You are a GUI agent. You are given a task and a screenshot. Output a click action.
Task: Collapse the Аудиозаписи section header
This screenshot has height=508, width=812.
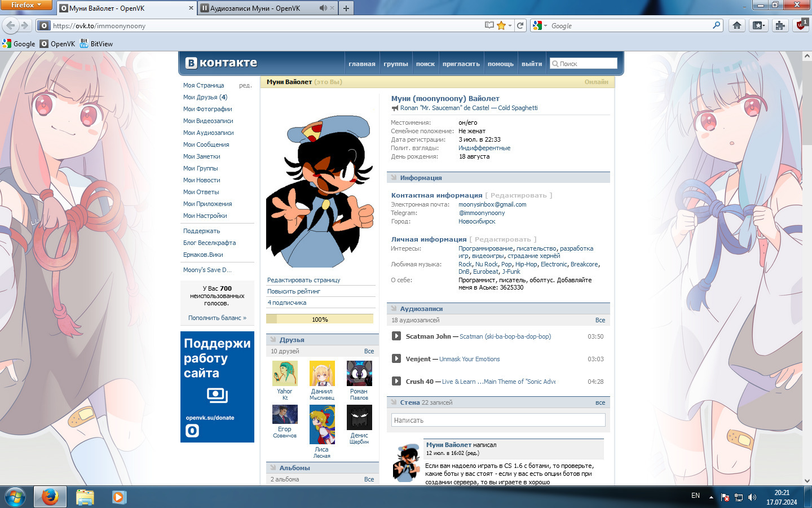coord(394,309)
